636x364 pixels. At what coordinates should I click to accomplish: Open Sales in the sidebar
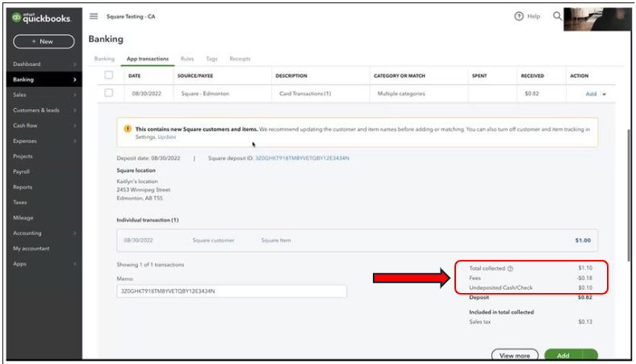(19, 95)
